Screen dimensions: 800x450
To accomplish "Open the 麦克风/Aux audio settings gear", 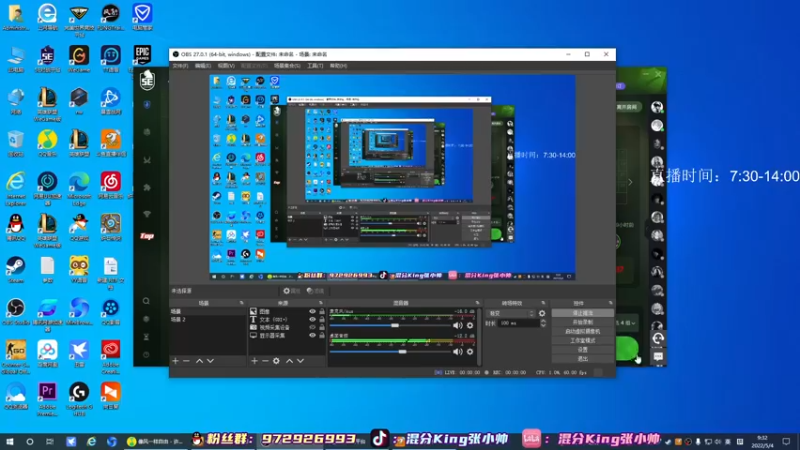I will tap(470, 326).
